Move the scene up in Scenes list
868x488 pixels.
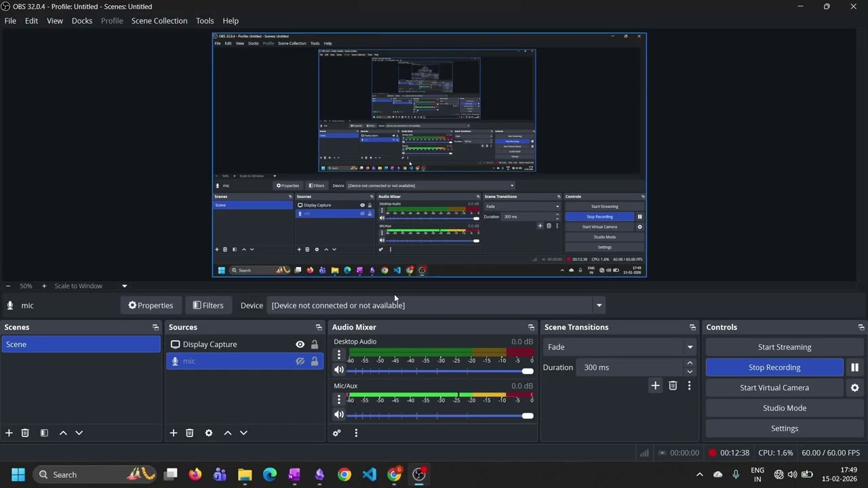[x=63, y=433]
